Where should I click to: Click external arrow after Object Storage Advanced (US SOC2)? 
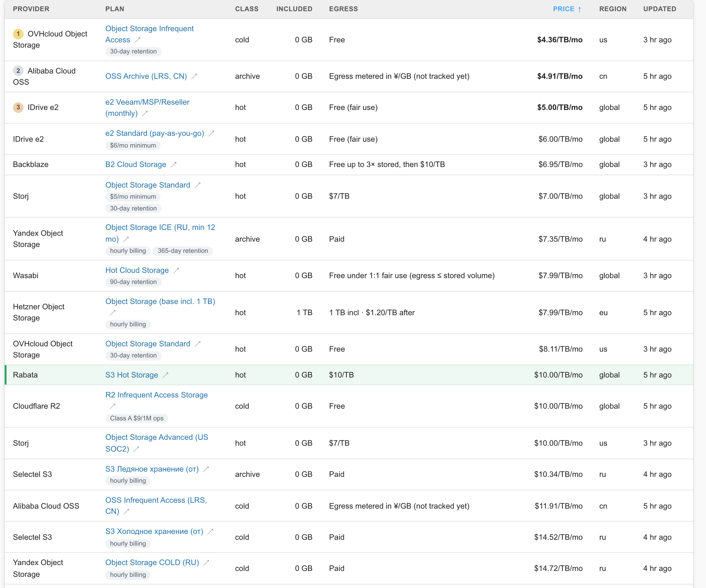(136, 449)
